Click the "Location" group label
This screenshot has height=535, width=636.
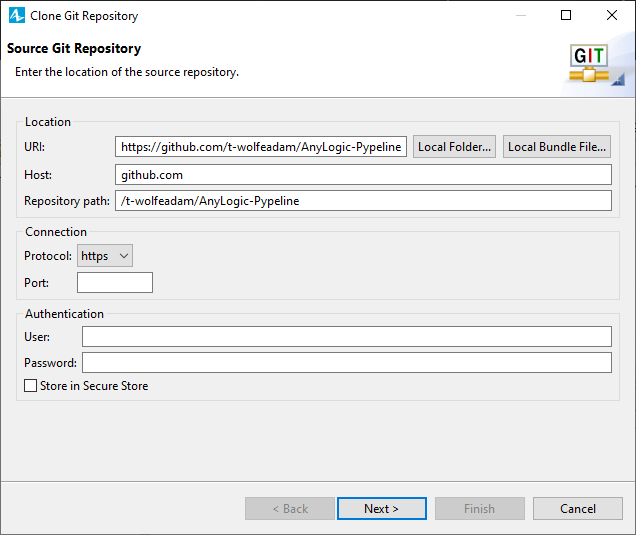[48, 122]
